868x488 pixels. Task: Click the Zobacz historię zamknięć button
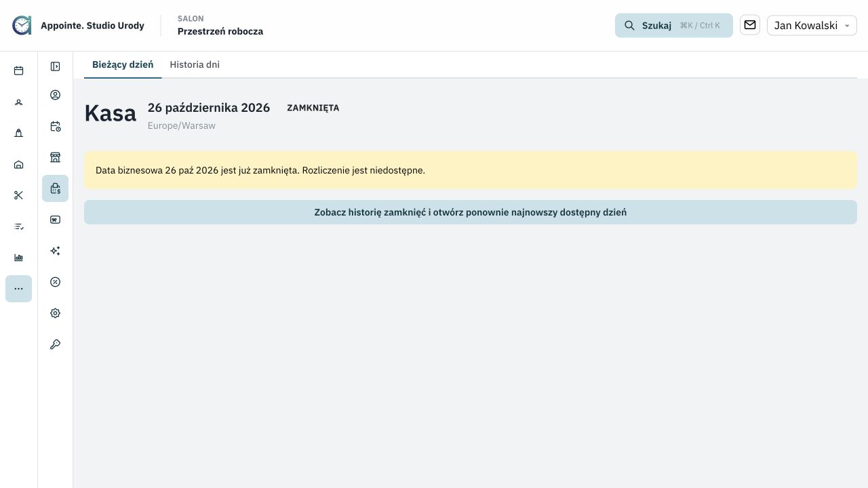pyautogui.click(x=471, y=212)
